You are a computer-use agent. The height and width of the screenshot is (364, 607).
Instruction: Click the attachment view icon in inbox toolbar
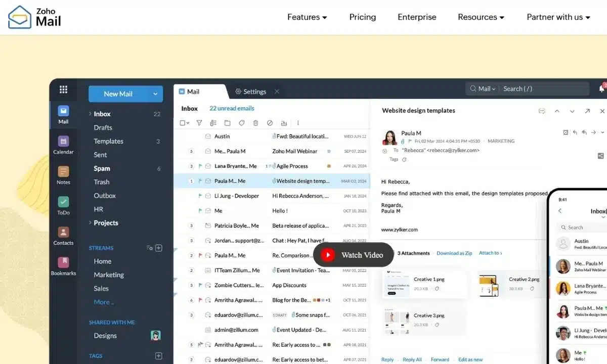click(x=213, y=123)
